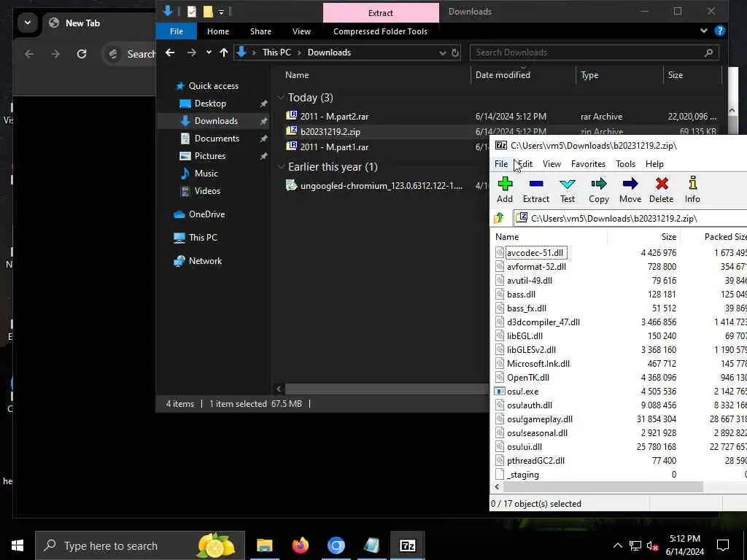
Task: Open Quick access in Explorer sidebar
Action: click(x=214, y=86)
